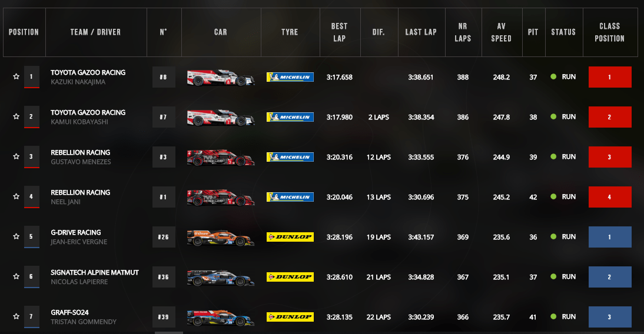Open Kamui Kobayashi driver name

[79, 122]
